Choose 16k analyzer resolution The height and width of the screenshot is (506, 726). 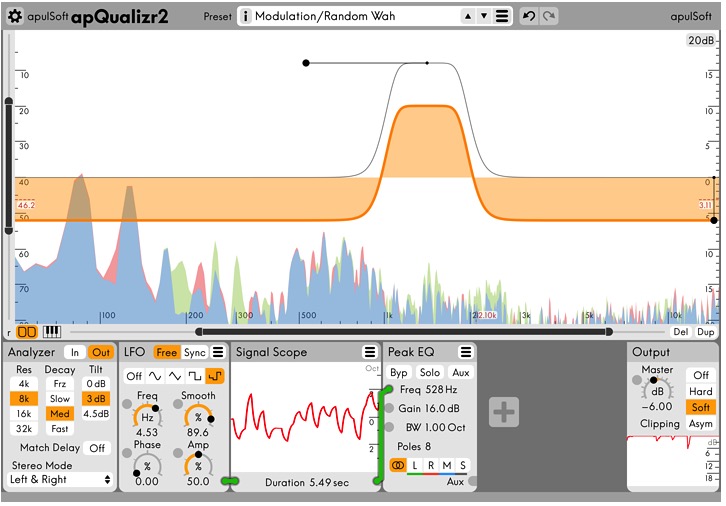tap(24, 414)
